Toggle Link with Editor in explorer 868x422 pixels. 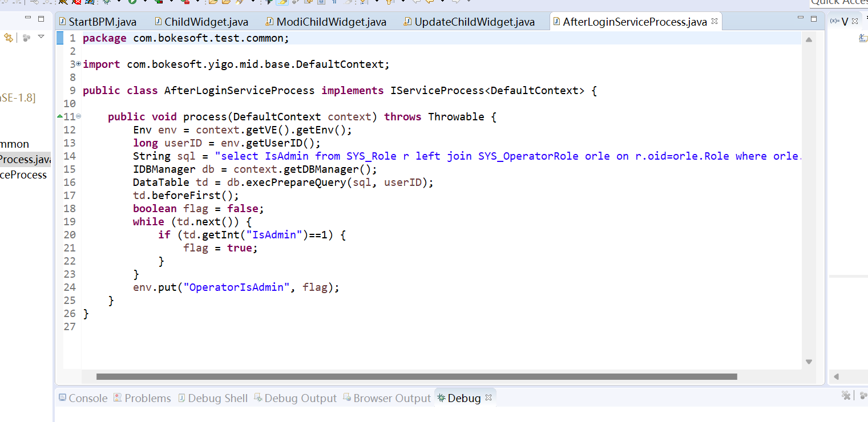[x=9, y=38]
